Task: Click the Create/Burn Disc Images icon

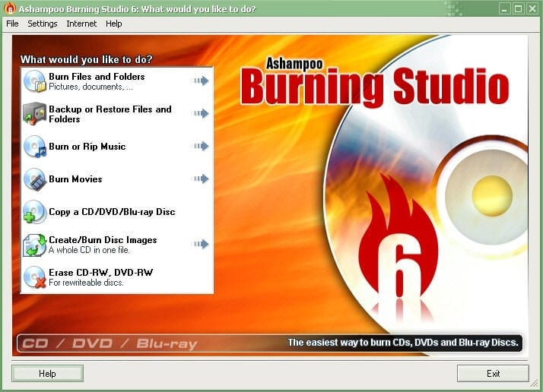Action: pos(35,245)
